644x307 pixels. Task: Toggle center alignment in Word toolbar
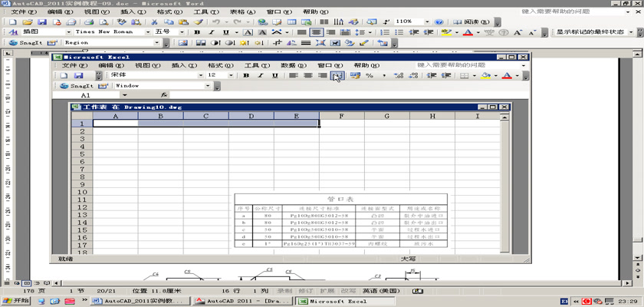pyautogui.click(x=316, y=32)
